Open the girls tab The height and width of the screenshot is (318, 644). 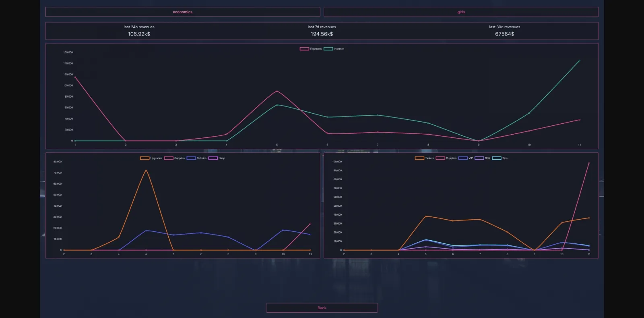click(461, 12)
